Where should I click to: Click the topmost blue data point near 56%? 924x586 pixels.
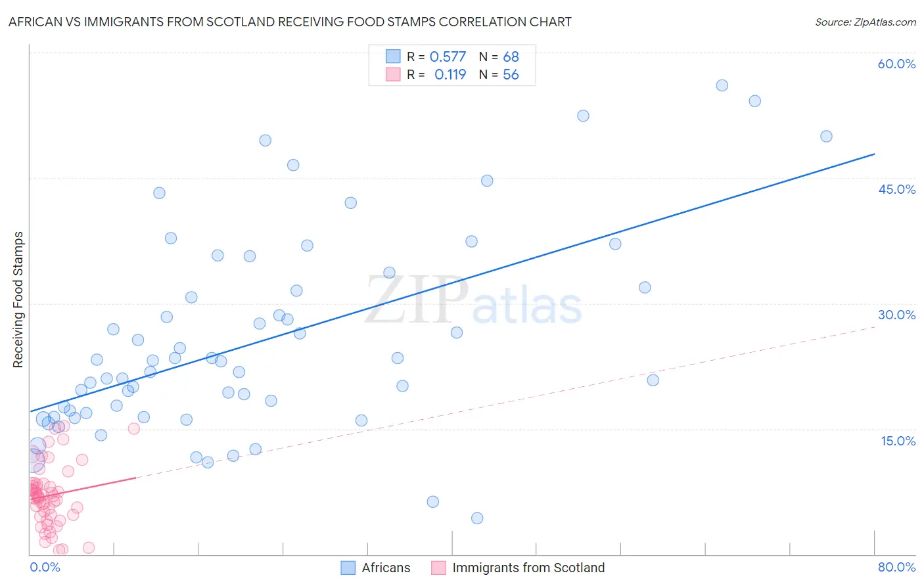tap(722, 85)
